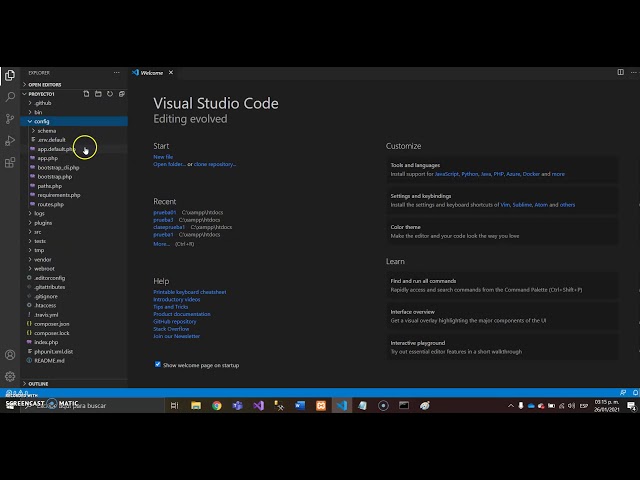The image size is (640, 480).
Task: Open the Manage gear icon
Action: tap(10, 376)
